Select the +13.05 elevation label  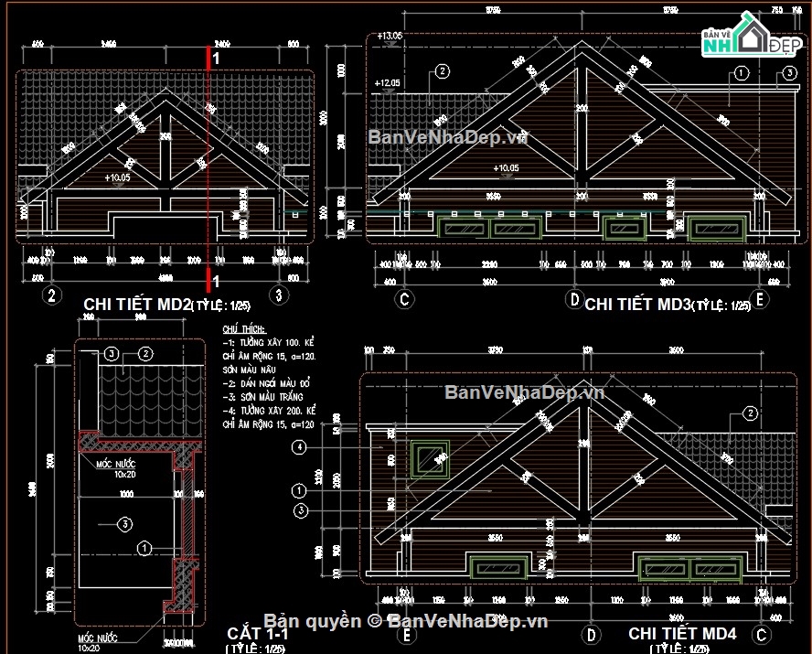coord(388,36)
